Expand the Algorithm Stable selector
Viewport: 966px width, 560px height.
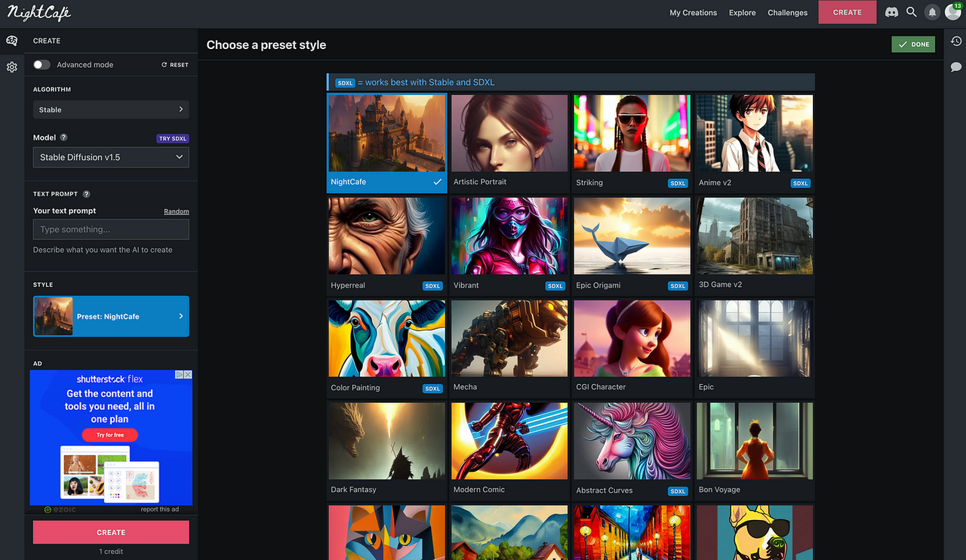pos(110,109)
